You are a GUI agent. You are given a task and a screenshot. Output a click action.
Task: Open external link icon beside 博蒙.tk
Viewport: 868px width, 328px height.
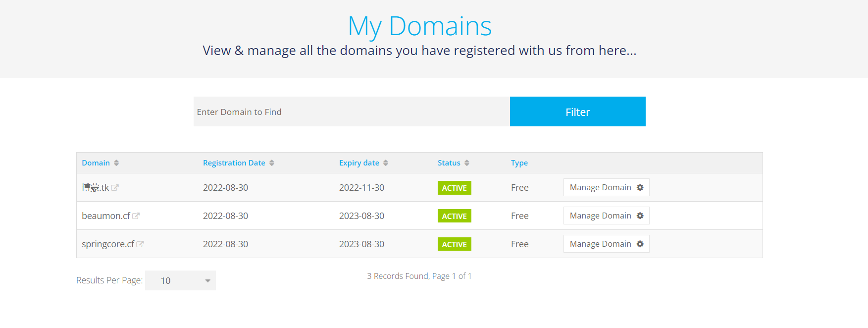click(115, 188)
